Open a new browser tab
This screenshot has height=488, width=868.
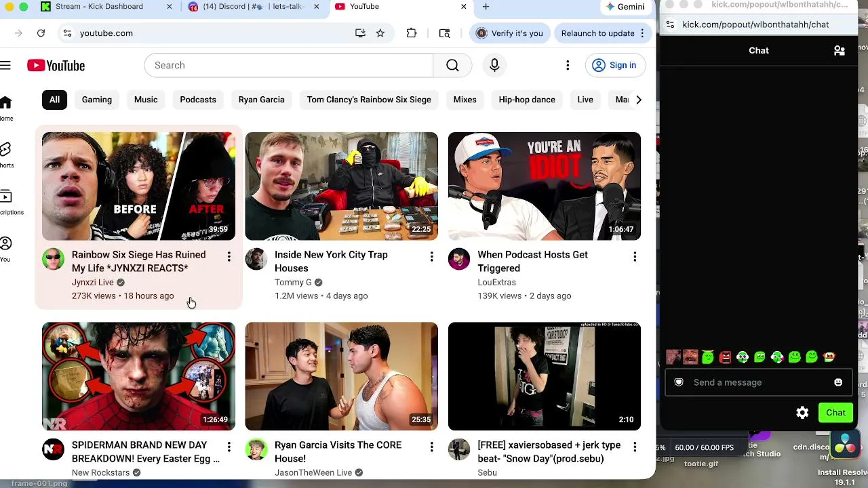(x=486, y=7)
